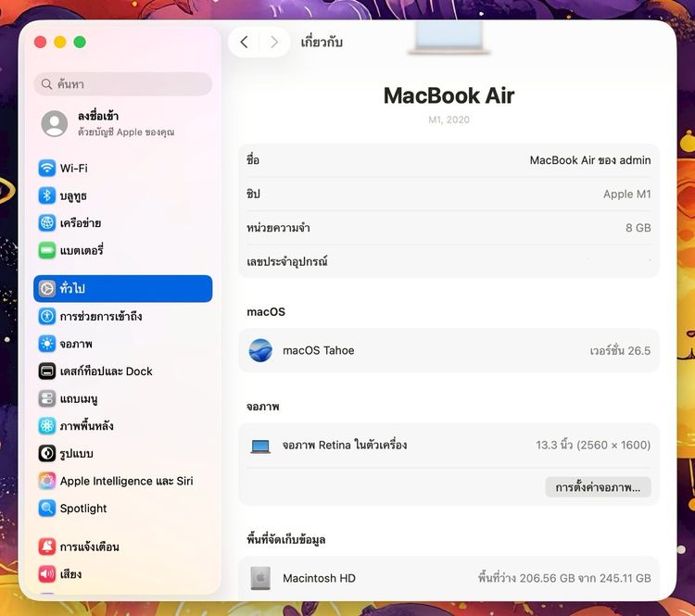
Task: Click the user avatar icon for sign in
Action: click(x=55, y=123)
